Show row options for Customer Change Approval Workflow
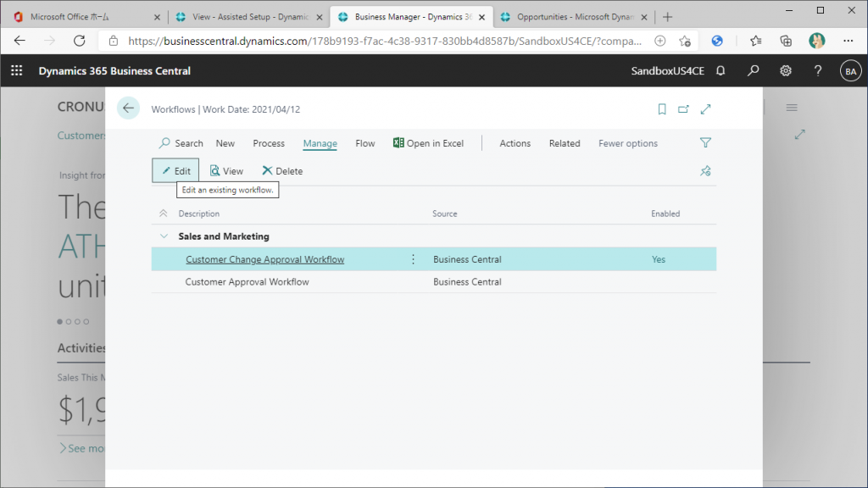868x488 pixels. point(413,259)
